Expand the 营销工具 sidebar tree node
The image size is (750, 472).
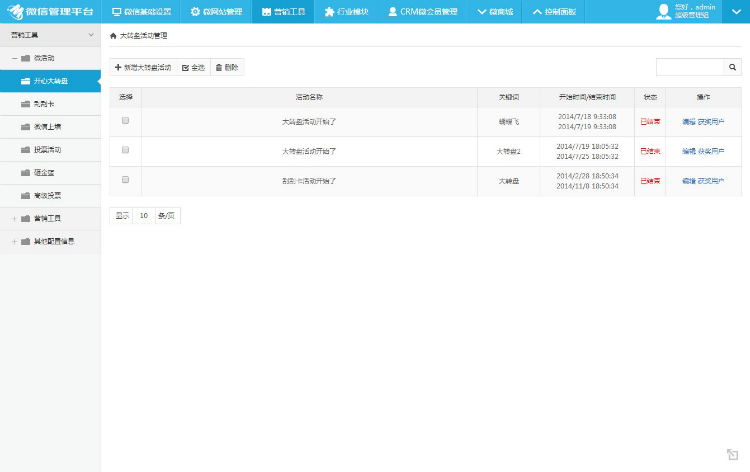click(14, 218)
